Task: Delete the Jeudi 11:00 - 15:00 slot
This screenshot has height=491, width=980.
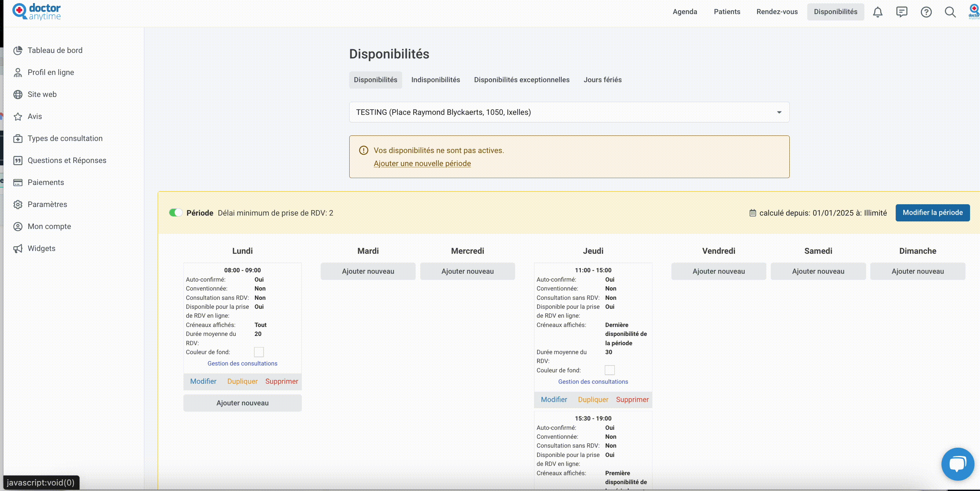Action: coord(632,400)
